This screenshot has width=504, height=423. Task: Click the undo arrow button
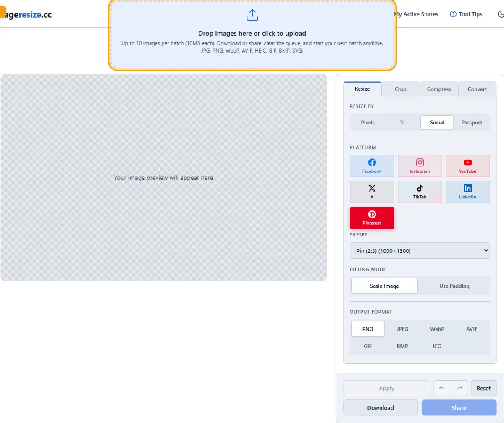click(x=442, y=388)
